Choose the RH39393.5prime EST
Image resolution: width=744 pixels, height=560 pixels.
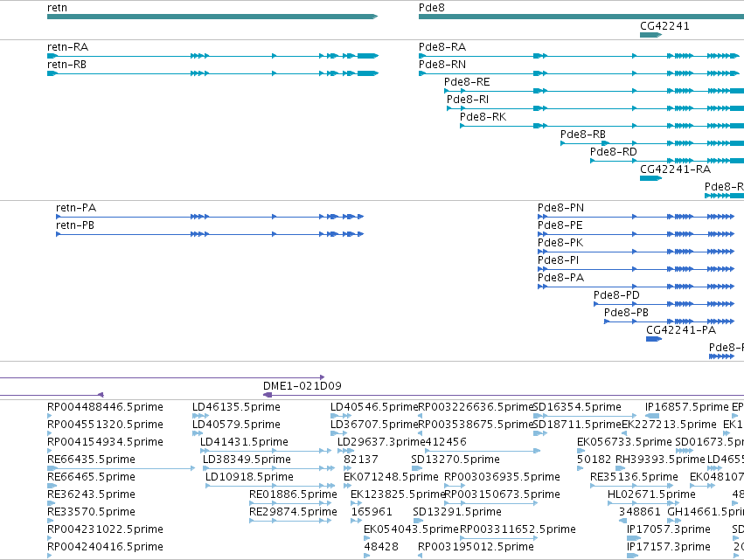(x=660, y=460)
